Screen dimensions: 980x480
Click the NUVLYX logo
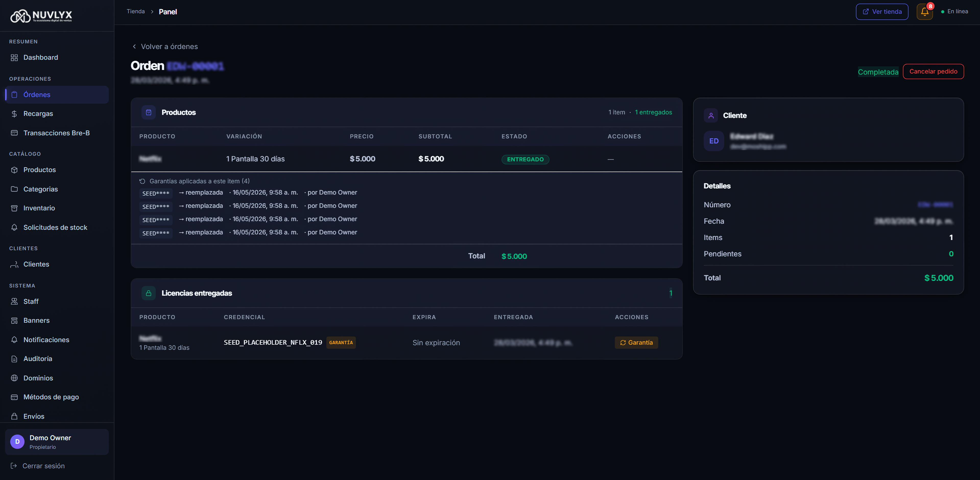tap(41, 16)
